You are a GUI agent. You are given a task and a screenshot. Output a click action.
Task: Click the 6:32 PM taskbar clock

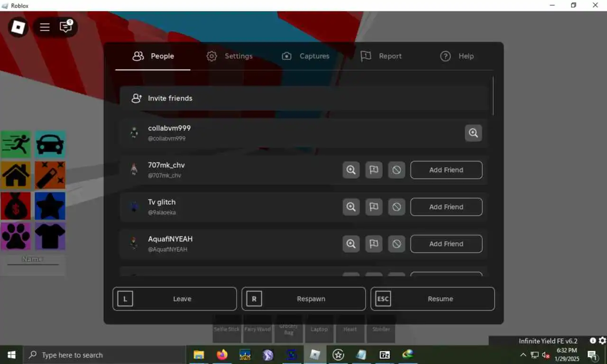[567, 350]
